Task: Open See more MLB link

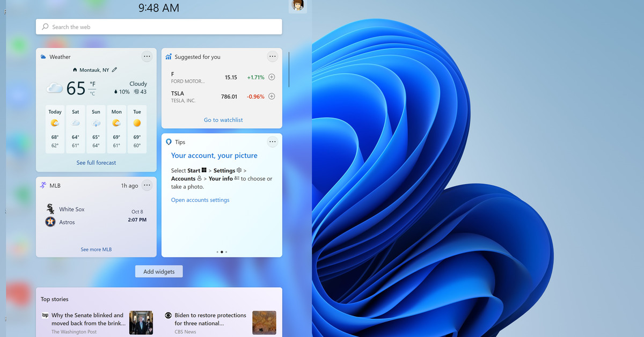Action: click(x=96, y=250)
